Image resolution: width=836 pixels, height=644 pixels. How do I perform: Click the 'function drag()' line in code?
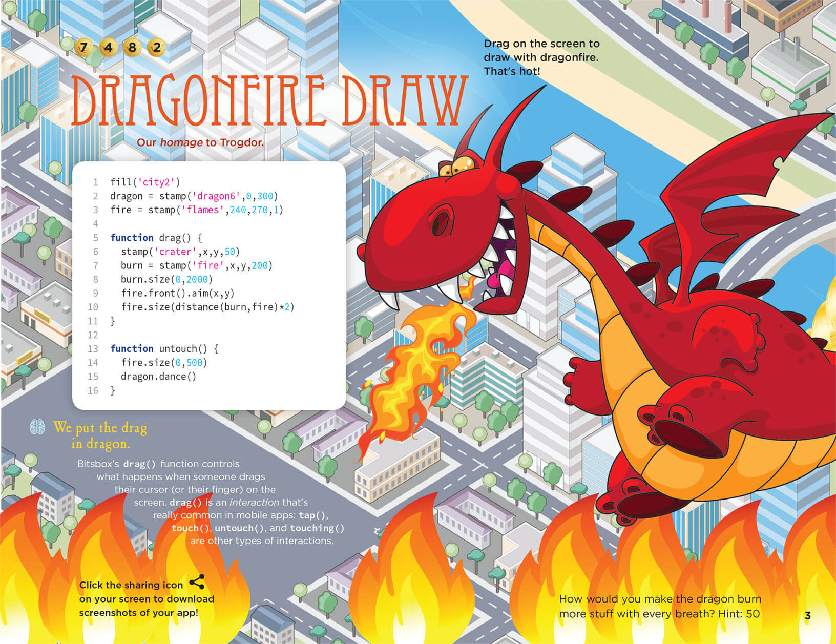point(156,238)
